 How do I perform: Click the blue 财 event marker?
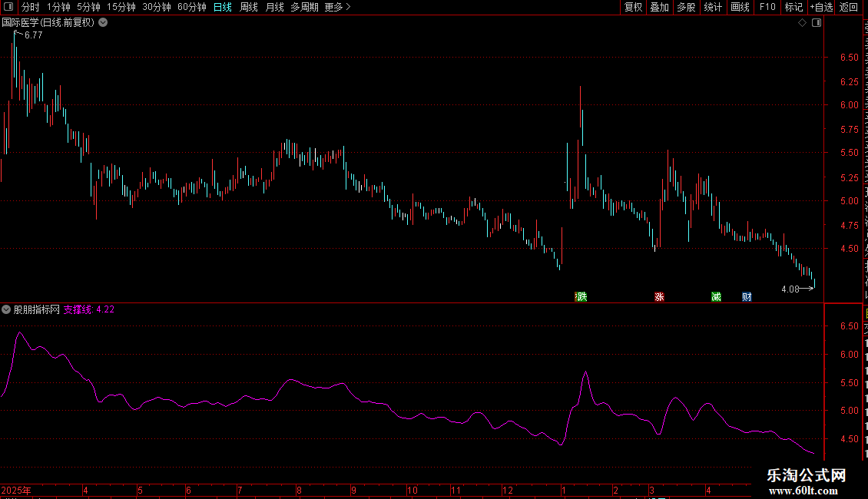(747, 297)
